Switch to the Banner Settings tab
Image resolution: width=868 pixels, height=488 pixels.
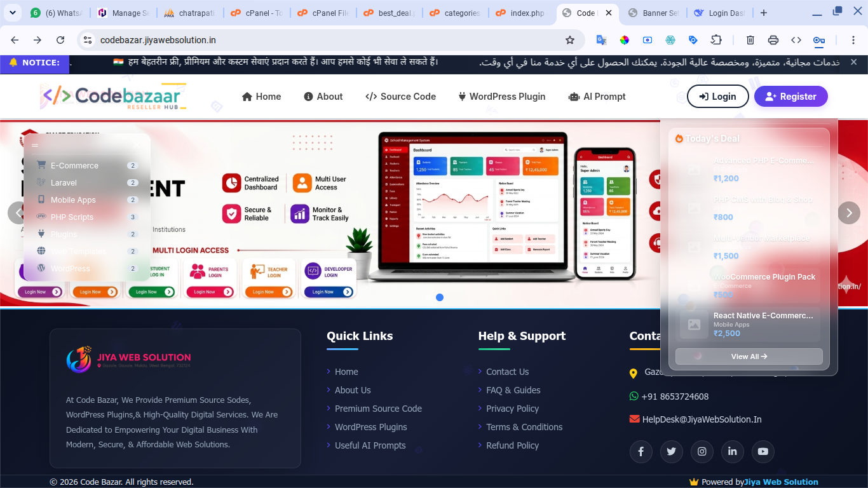654,13
